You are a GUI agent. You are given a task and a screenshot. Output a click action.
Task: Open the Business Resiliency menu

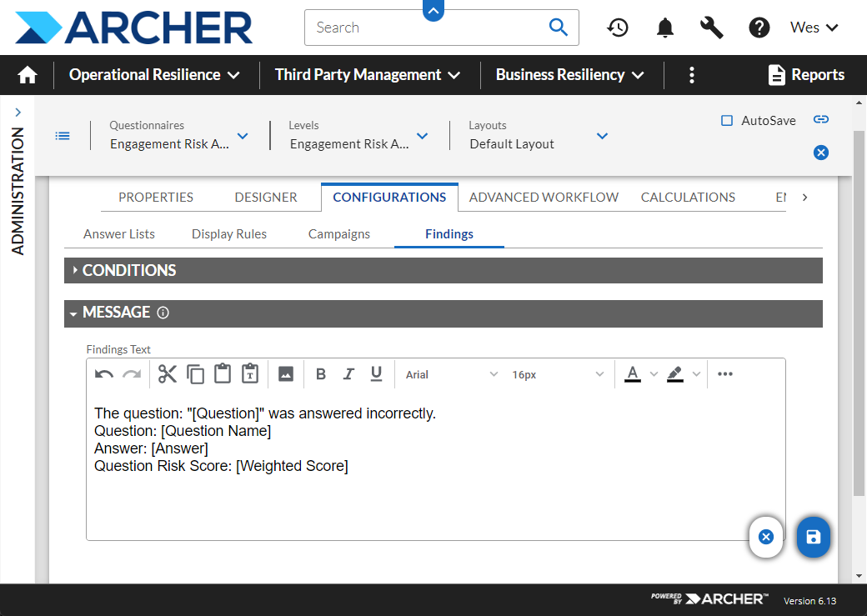[x=570, y=75]
